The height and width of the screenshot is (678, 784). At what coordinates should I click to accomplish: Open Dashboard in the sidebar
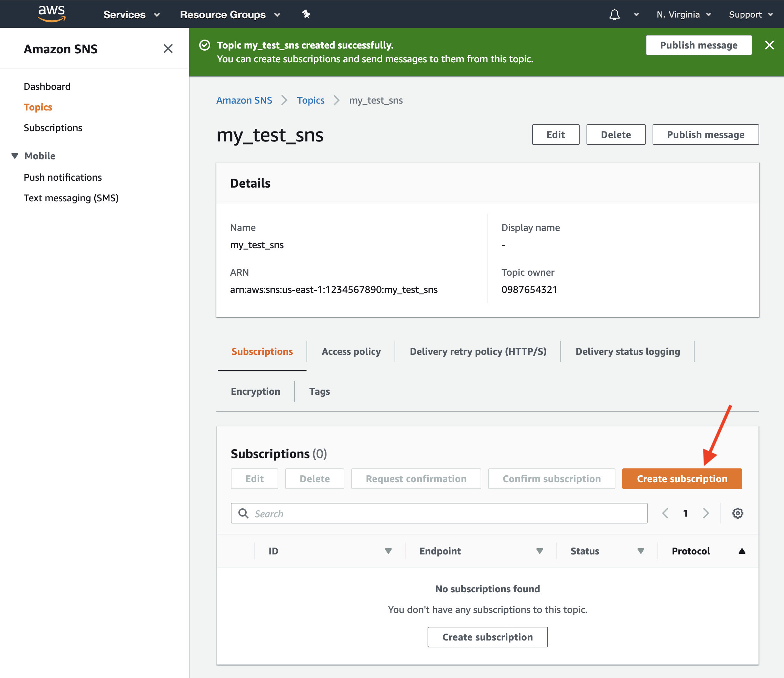[x=47, y=86]
